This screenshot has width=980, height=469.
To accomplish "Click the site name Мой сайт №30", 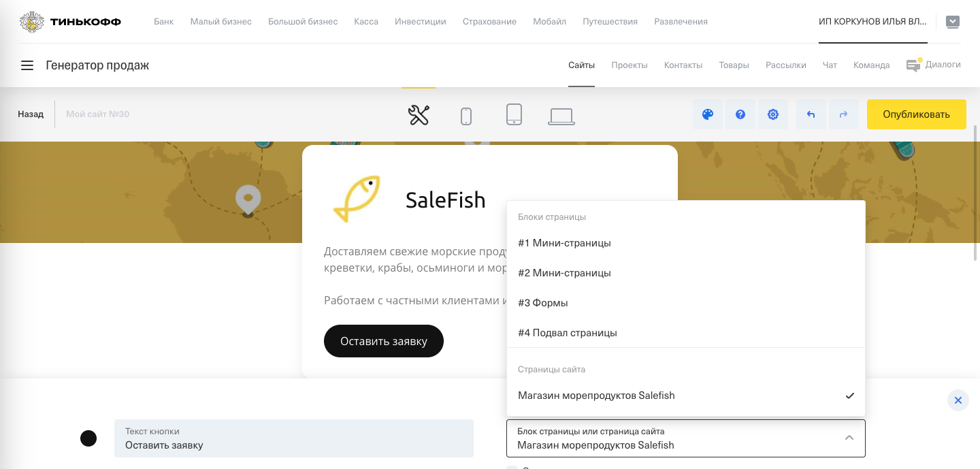I will (x=97, y=114).
